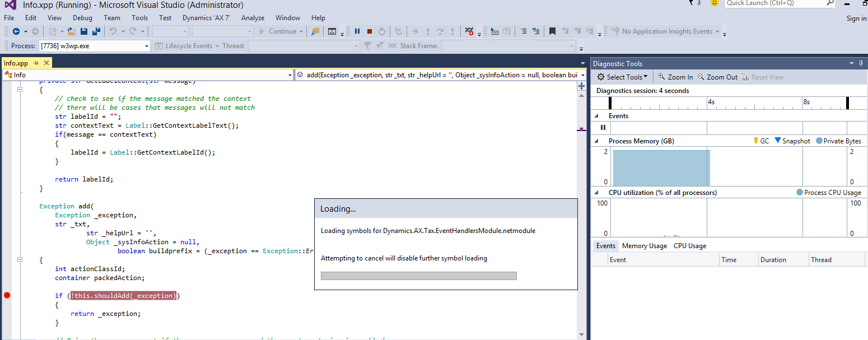This screenshot has height=340, width=868.
Task: Switch to the Memory Usage tab
Action: click(x=644, y=246)
